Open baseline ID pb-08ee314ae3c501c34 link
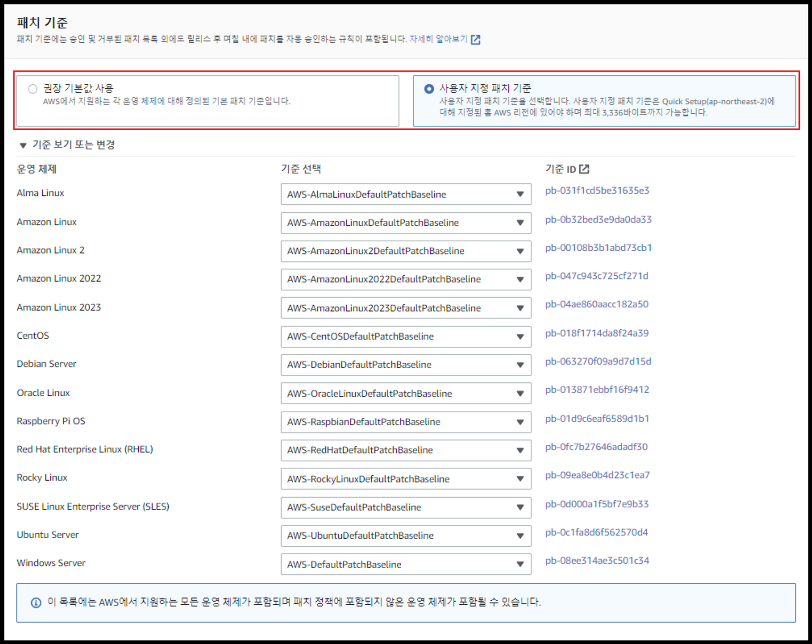This screenshot has height=644, width=812. (597, 561)
